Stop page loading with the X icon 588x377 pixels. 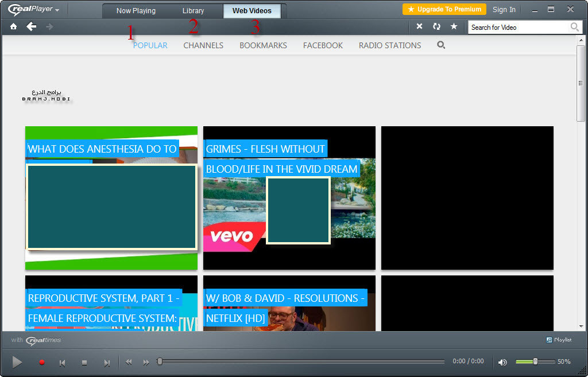(x=419, y=26)
